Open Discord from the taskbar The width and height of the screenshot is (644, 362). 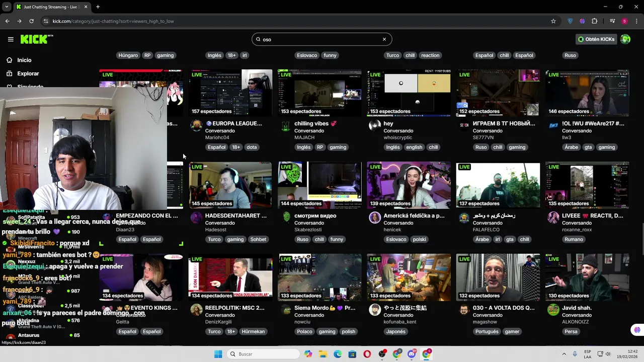[x=412, y=354]
